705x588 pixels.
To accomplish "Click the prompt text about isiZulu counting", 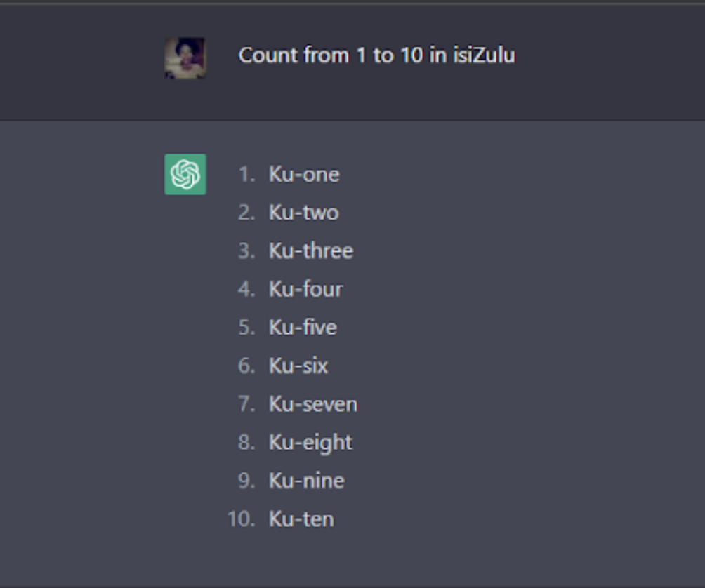I will [376, 55].
